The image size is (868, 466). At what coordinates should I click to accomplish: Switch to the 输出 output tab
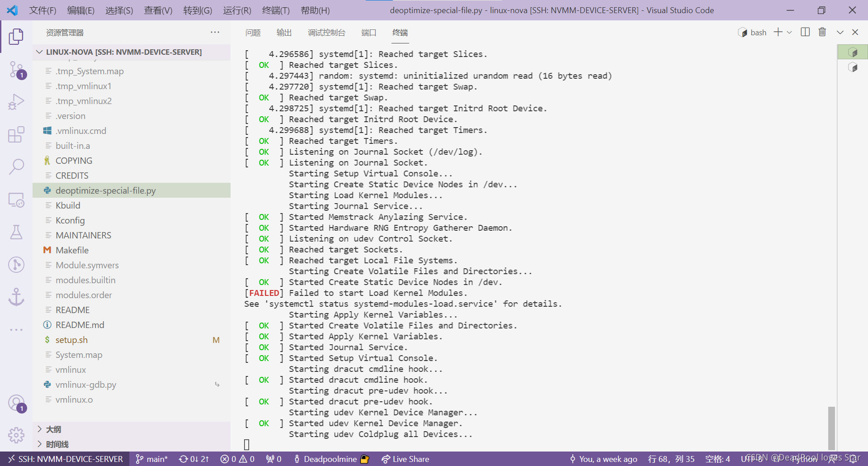[x=284, y=33]
